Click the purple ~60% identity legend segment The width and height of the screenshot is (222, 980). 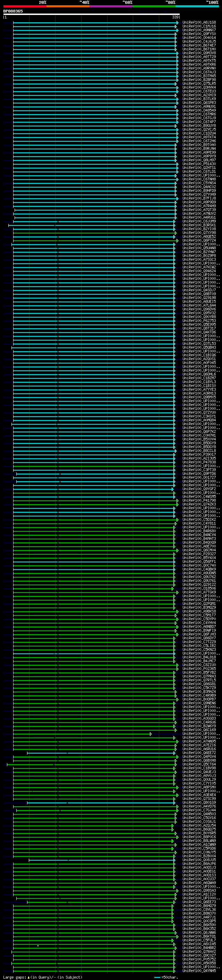pyautogui.click(x=111, y=6)
